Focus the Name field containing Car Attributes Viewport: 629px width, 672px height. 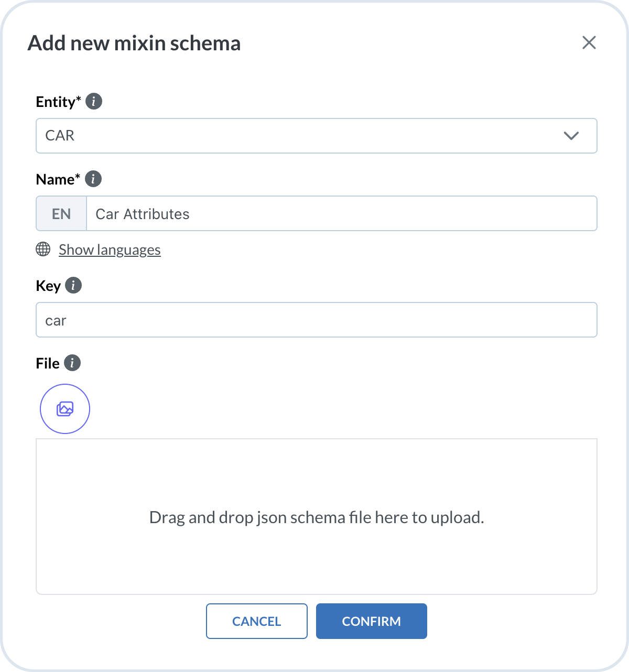coord(341,214)
